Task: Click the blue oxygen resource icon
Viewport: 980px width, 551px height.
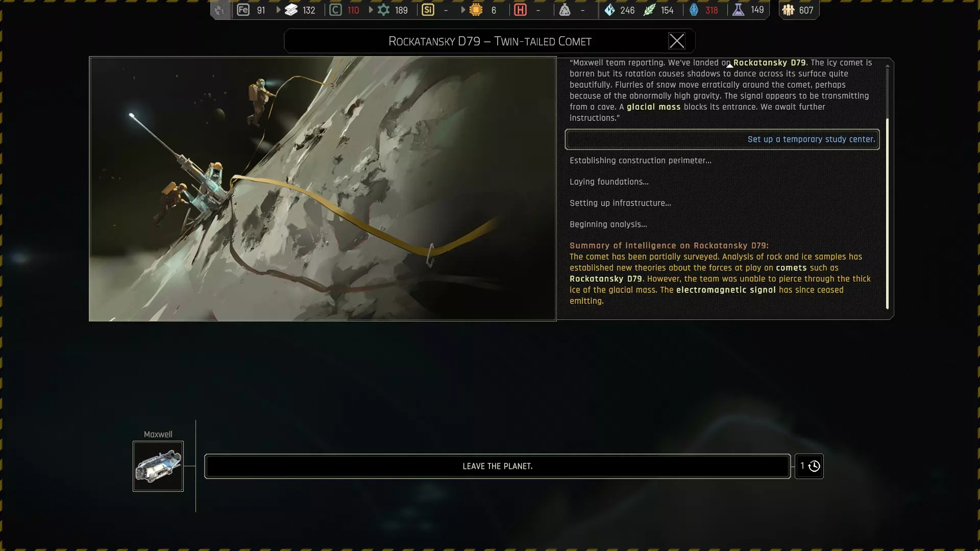Action: [694, 10]
